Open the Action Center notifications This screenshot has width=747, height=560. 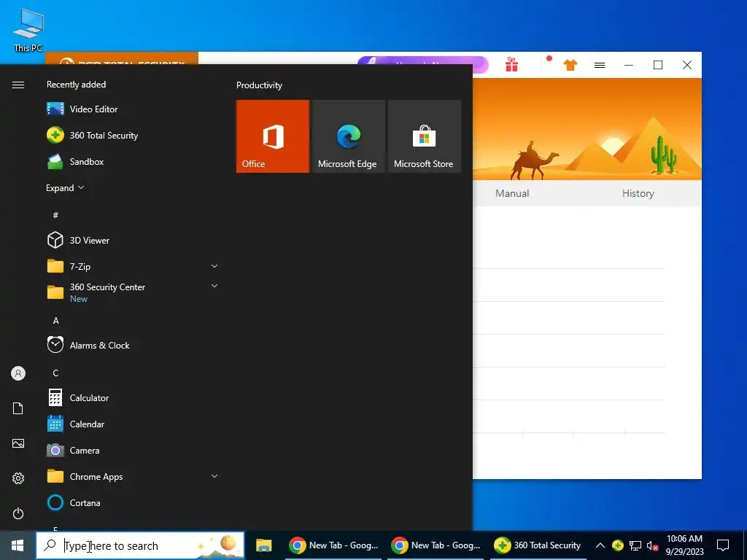tap(723, 545)
